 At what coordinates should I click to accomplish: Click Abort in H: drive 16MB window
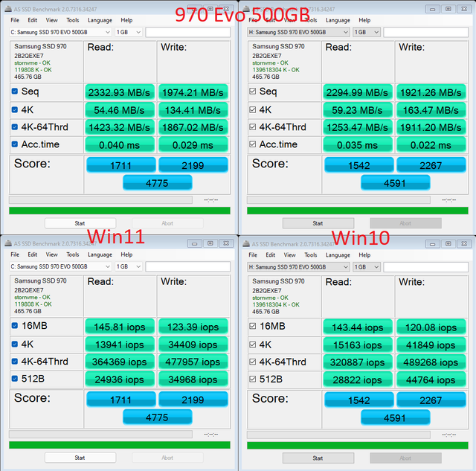point(405,458)
